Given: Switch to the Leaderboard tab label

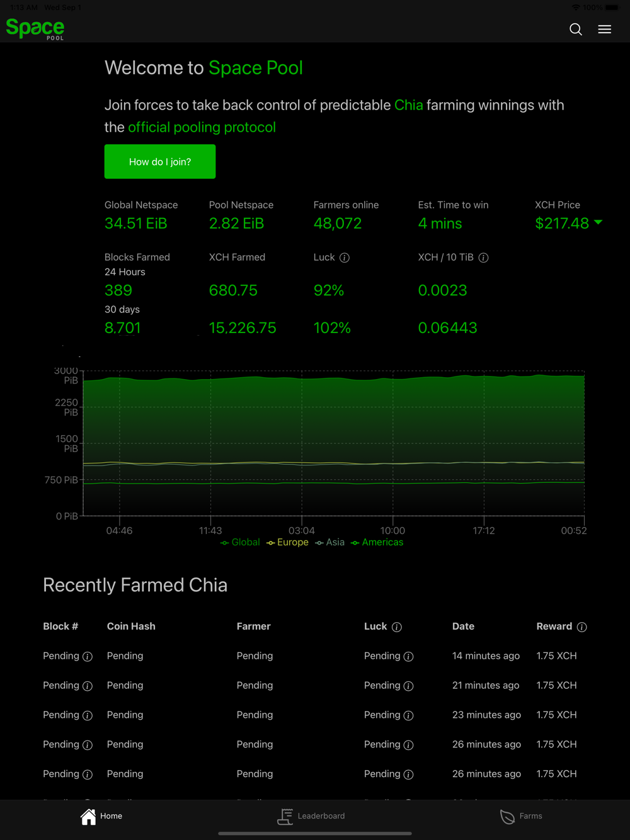Looking at the screenshot, I should [321, 816].
